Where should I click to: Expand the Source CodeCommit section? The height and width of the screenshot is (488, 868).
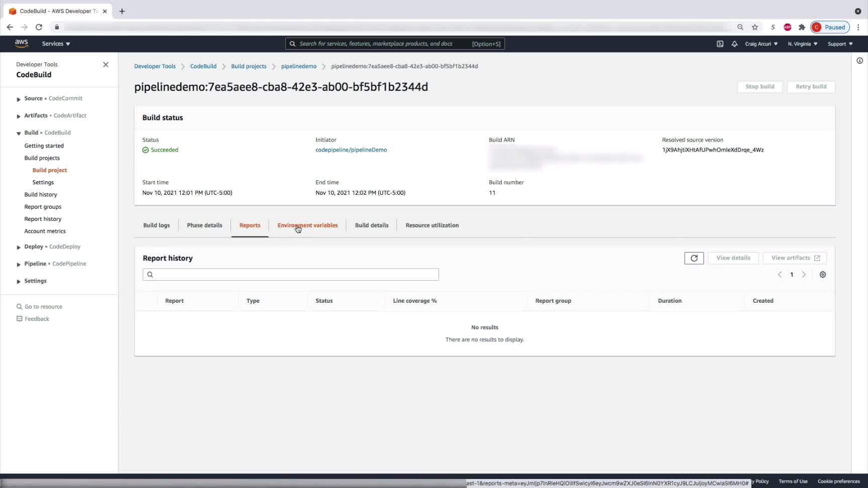coord(19,99)
